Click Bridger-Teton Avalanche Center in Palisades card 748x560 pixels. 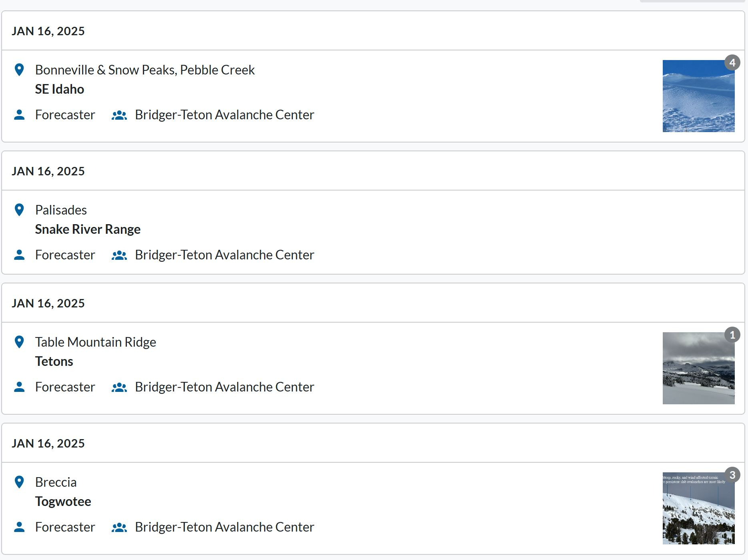[x=225, y=255]
